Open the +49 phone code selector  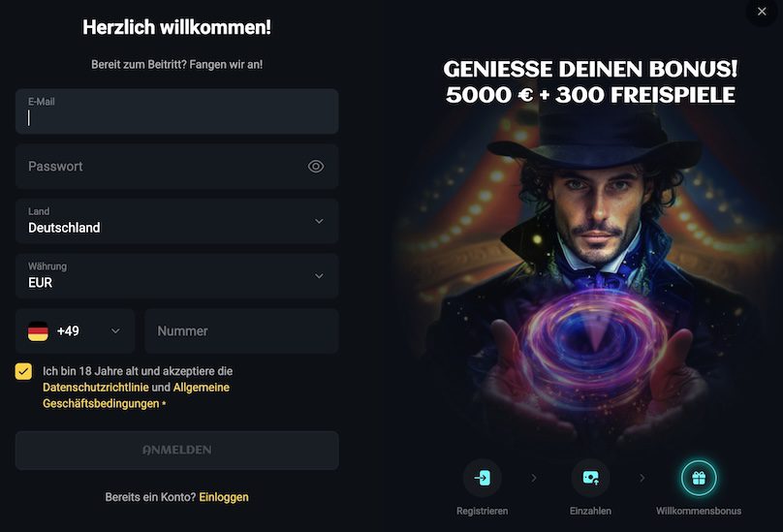[x=75, y=330]
